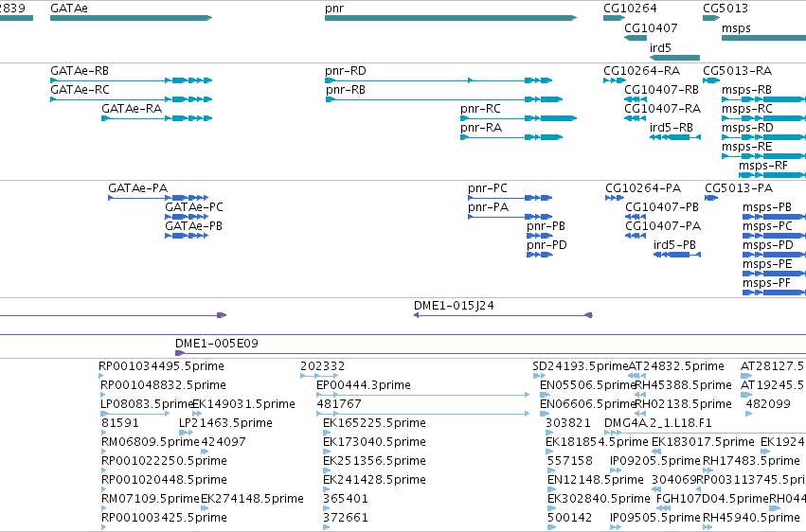The image size is (806, 532).
Task: Click EST label EN05506.5prime
Action: pos(588,385)
